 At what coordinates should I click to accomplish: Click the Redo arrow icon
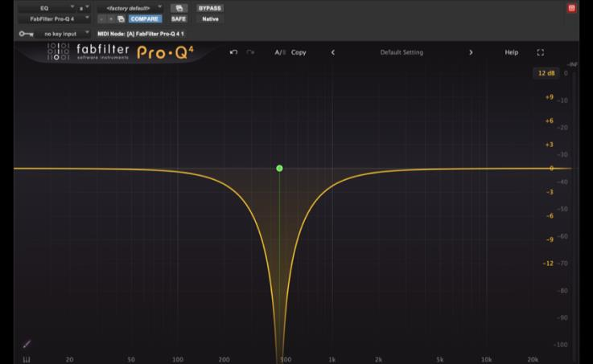coord(250,52)
